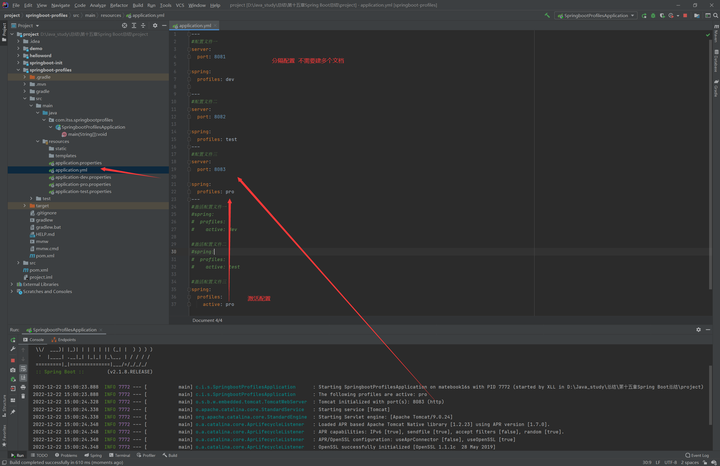720x466 pixels.
Task: Open the SpringbootProfilesApplication run configuration dropdown
Action: pyautogui.click(x=595, y=15)
